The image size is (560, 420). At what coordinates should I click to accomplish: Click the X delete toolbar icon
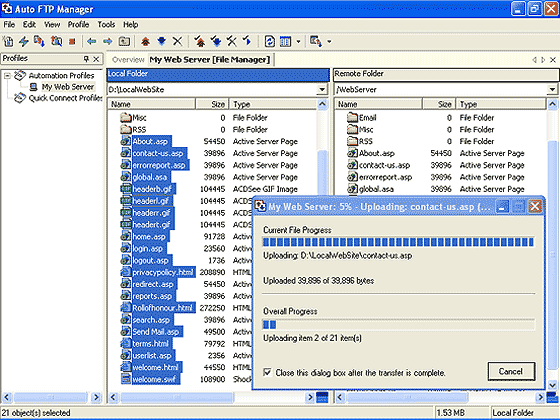tap(178, 41)
